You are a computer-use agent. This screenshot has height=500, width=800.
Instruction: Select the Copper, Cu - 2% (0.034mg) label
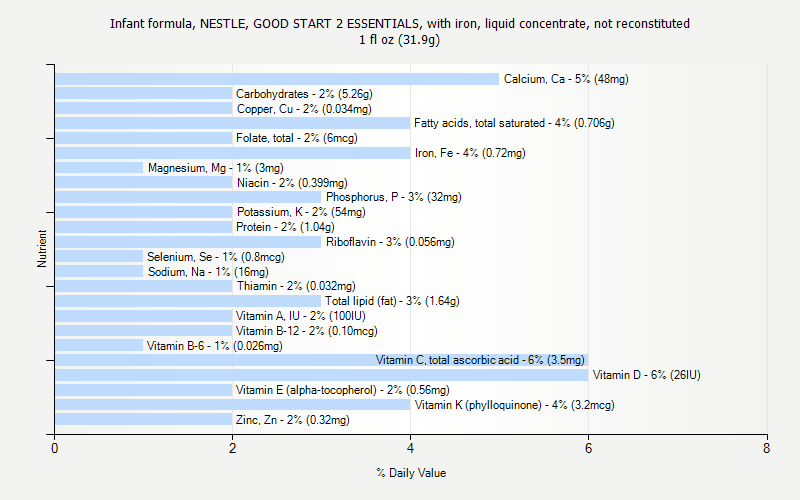click(x=304, y=109)
